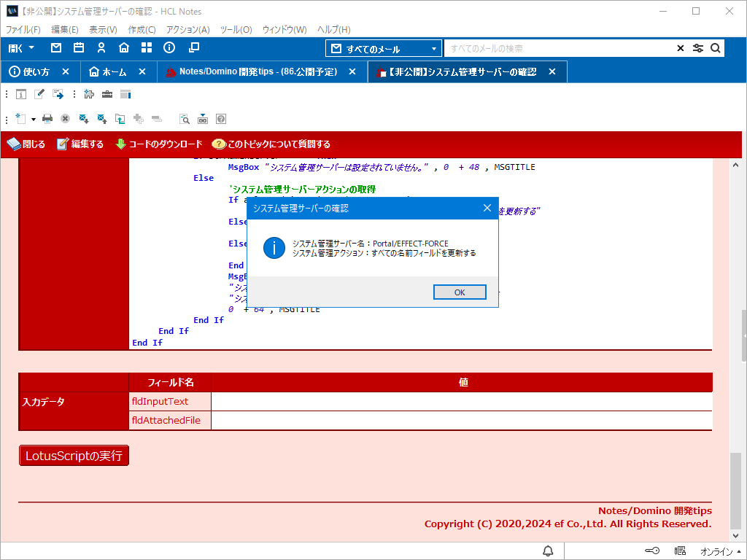Close the システム管理サーバーの確認 dialog with X
Screen dimensions: 747x560
click(x=487, y=209)
